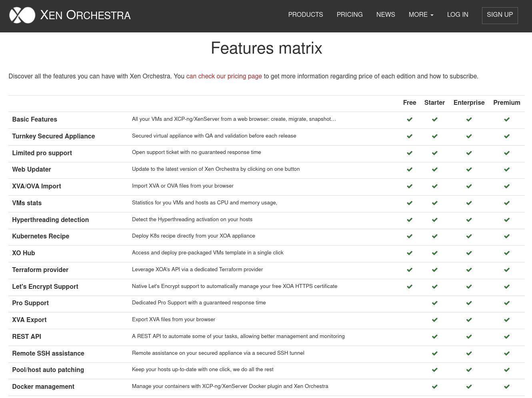Select the XVA Export row label

29,320
